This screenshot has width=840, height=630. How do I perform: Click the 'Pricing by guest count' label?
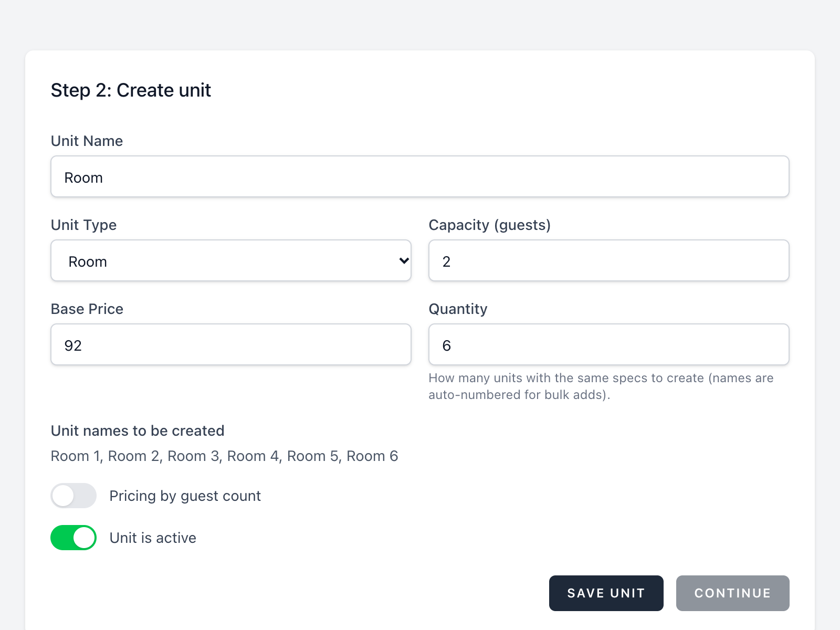185,496
